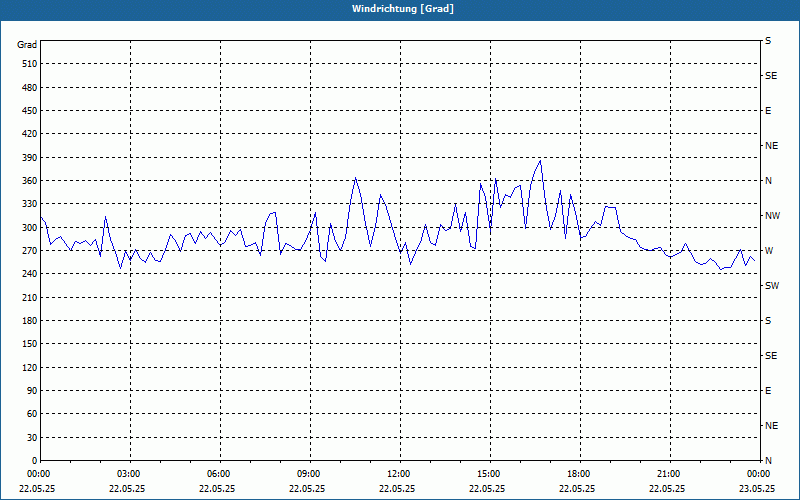The image size is (800, 500).
Task: Select the 450 y-axis value
Action: point(30,111)
